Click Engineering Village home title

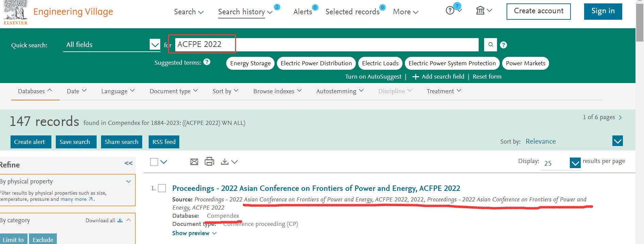pyautogui.click(x=73, y=12)
